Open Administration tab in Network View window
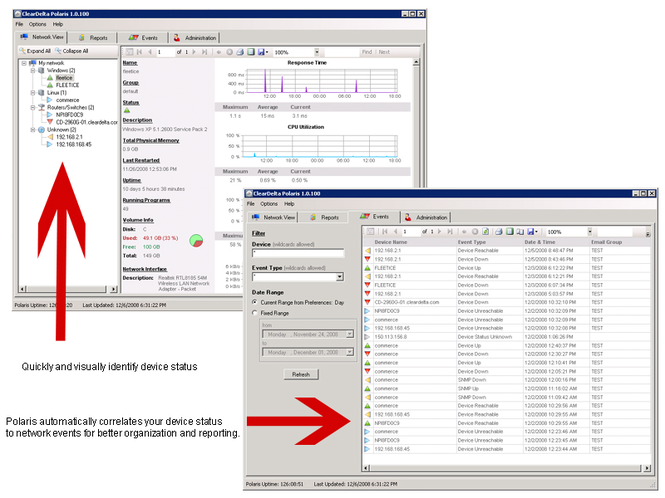665x498 pixels. coord(195,38)
